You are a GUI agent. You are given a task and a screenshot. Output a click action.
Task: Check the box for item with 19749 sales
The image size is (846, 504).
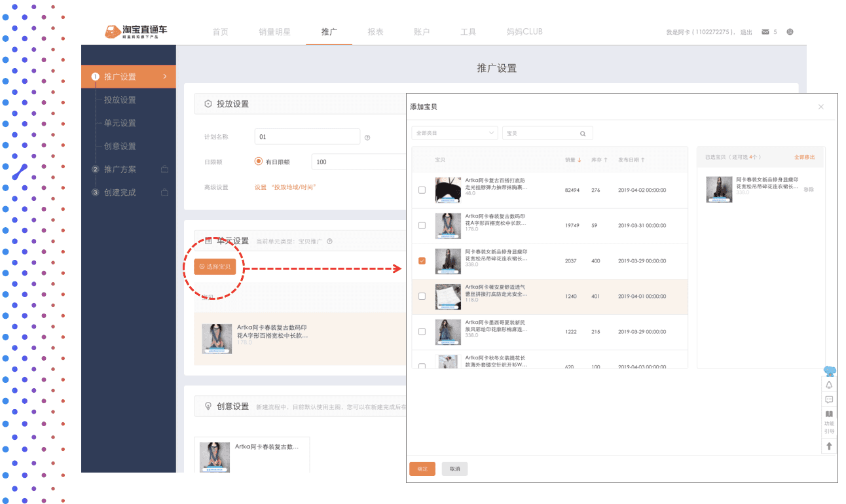[x=422, y=225]
